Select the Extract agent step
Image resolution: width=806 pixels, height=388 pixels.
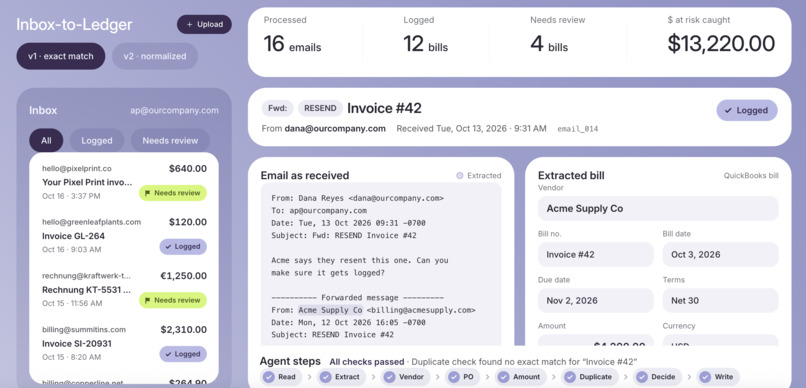341,377
